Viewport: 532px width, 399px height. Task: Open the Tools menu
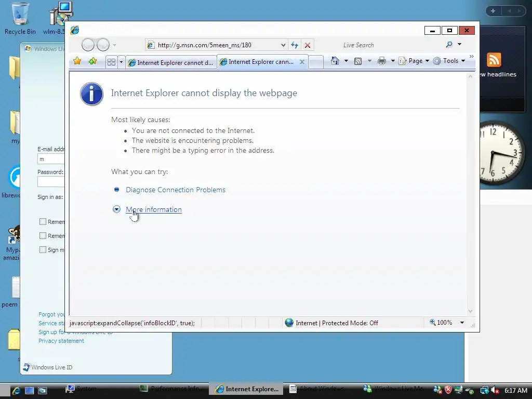click(449, 61)
